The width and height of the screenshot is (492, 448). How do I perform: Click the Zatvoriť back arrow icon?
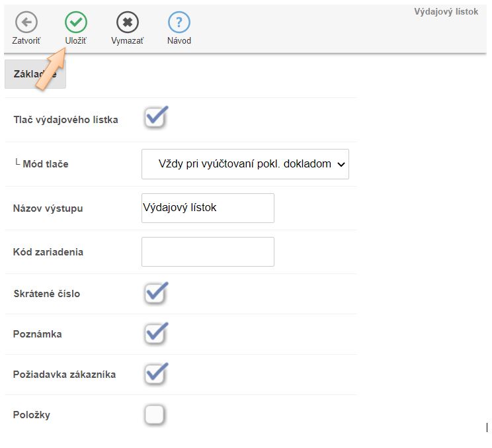[26, 22]
